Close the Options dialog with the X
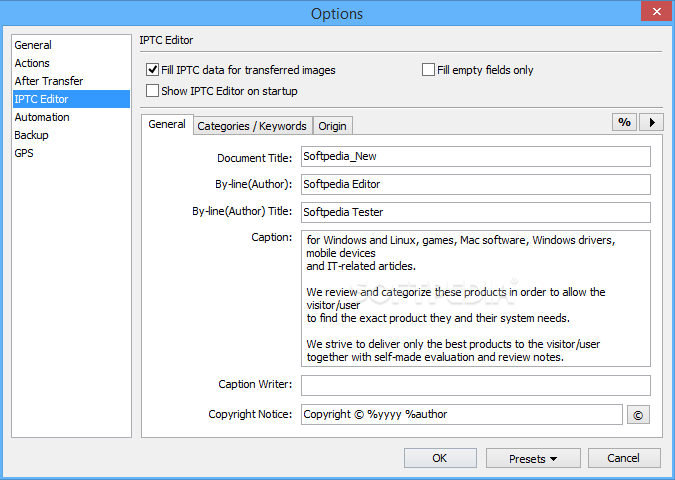675x480 pixels. [656, 12]
